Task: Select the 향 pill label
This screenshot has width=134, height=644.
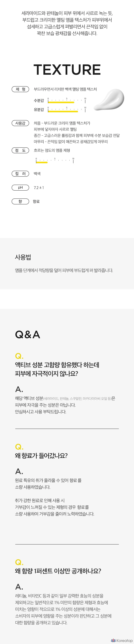Action: (21, 201)
